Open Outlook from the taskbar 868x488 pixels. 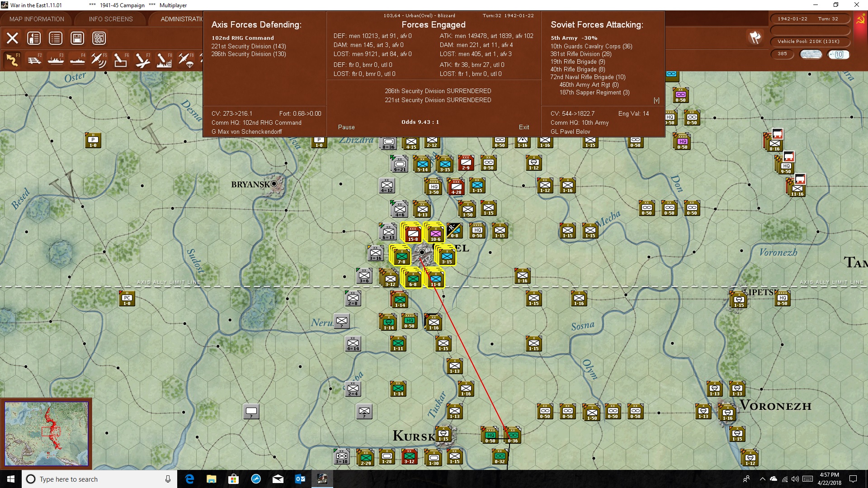[x=300, y=479]
